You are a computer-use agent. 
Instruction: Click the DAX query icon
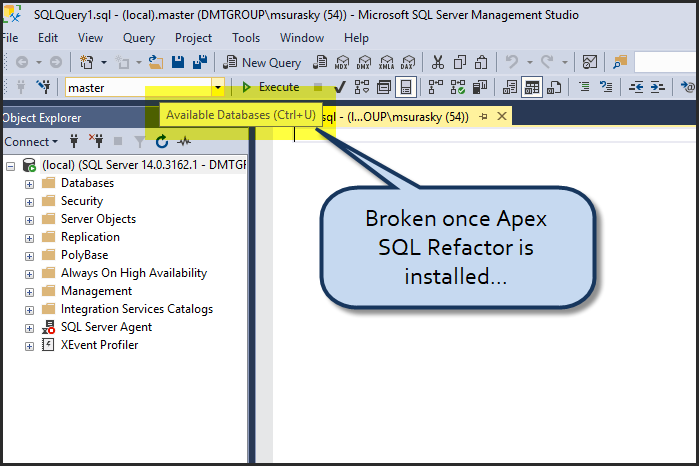coord(408,62)
